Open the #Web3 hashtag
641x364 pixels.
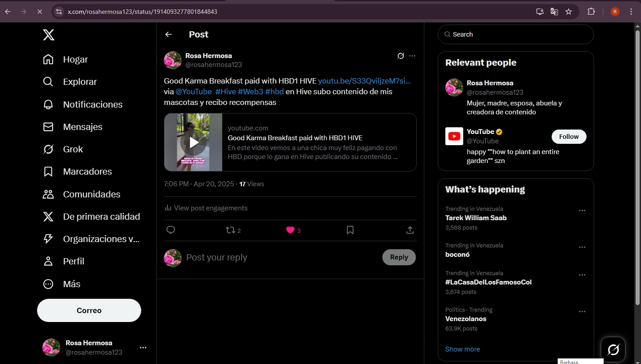tap(251, 92)
